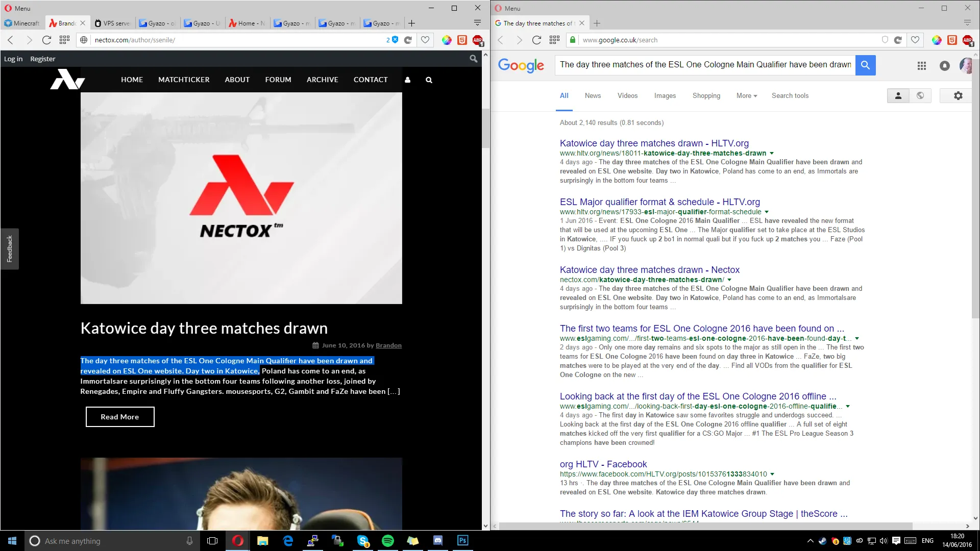The height and width of the screenshot is (551, 980).
Task: Show global results with the globe toggle
Action: point(920,95)
